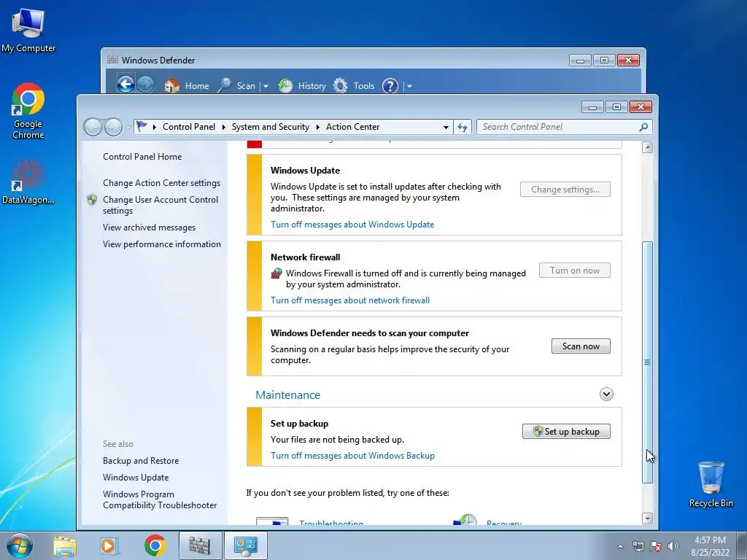
Task: Open View archived messages
Action: click(149, 227)
